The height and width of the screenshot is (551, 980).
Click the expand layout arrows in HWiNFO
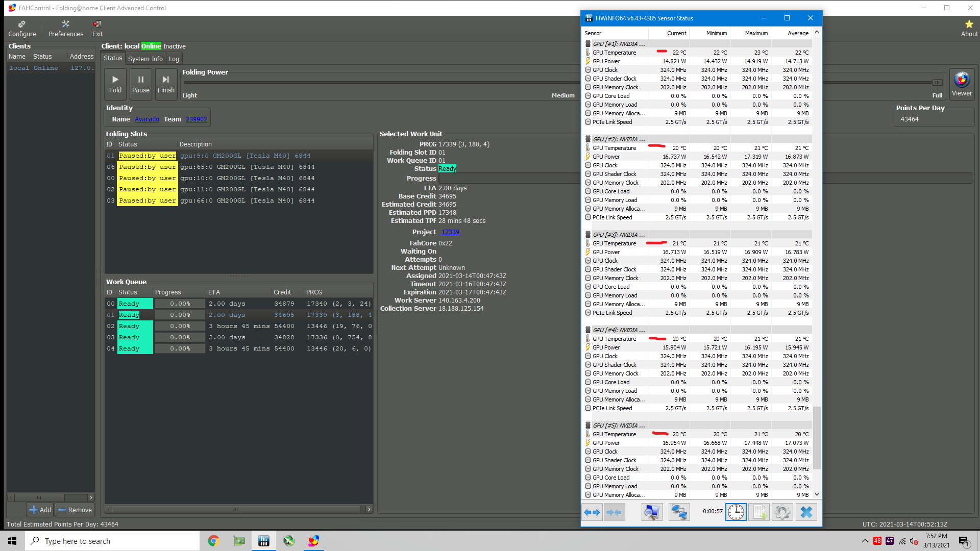coord(592,512)
